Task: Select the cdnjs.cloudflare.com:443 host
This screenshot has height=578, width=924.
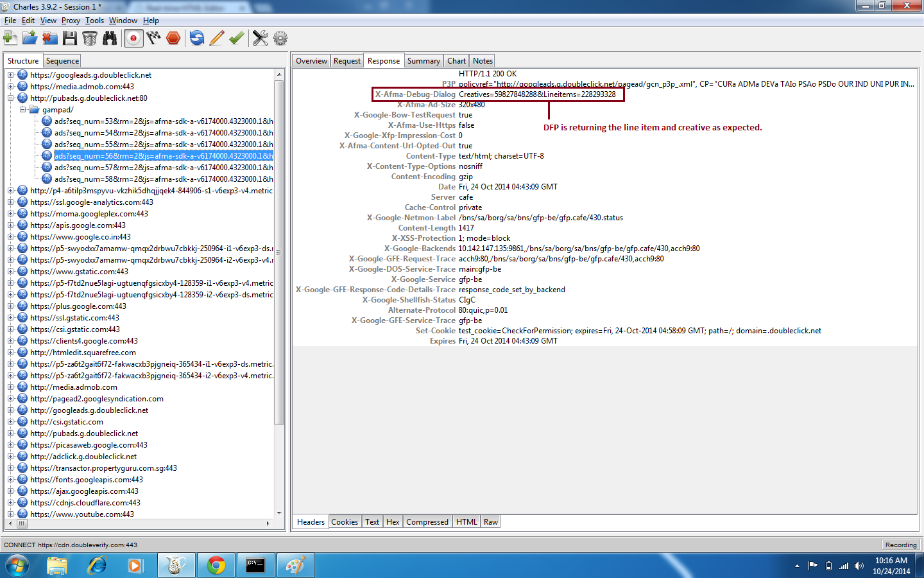Action: pos(85,503)
